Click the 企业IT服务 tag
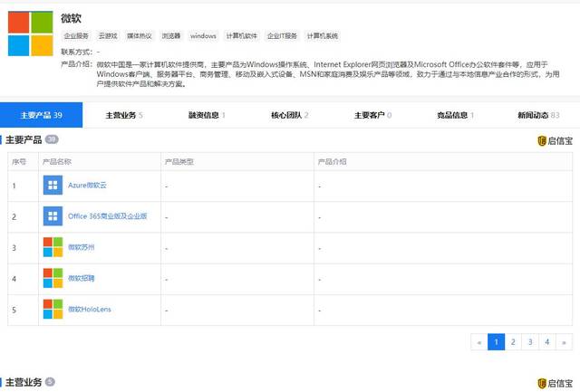The height and width of the screenshot is (392, 580). click(282, 36)
